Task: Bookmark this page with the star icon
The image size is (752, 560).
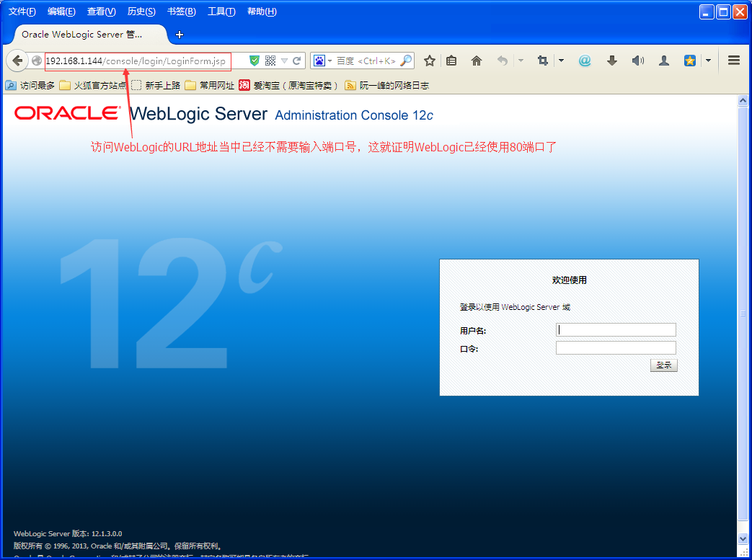Action: click(430, 61)
